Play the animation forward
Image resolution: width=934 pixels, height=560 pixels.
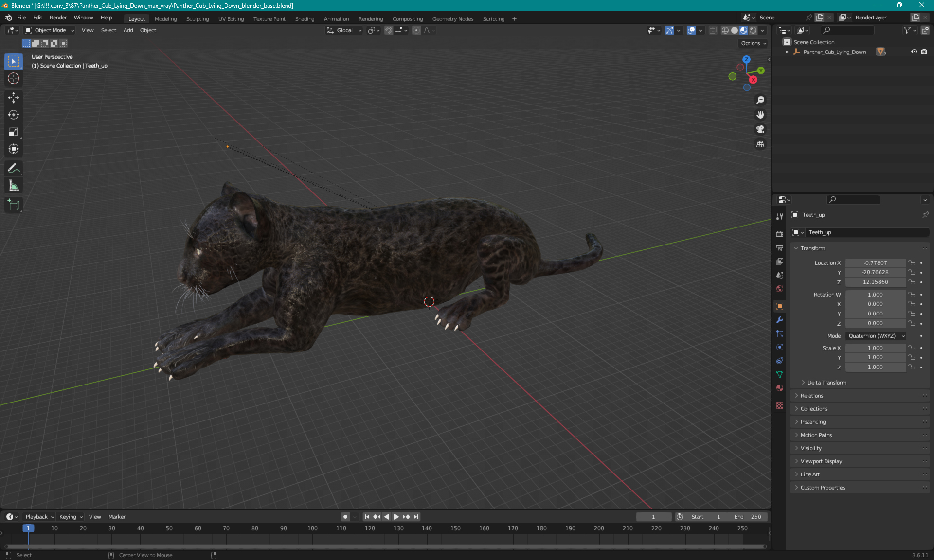[396, 517]
